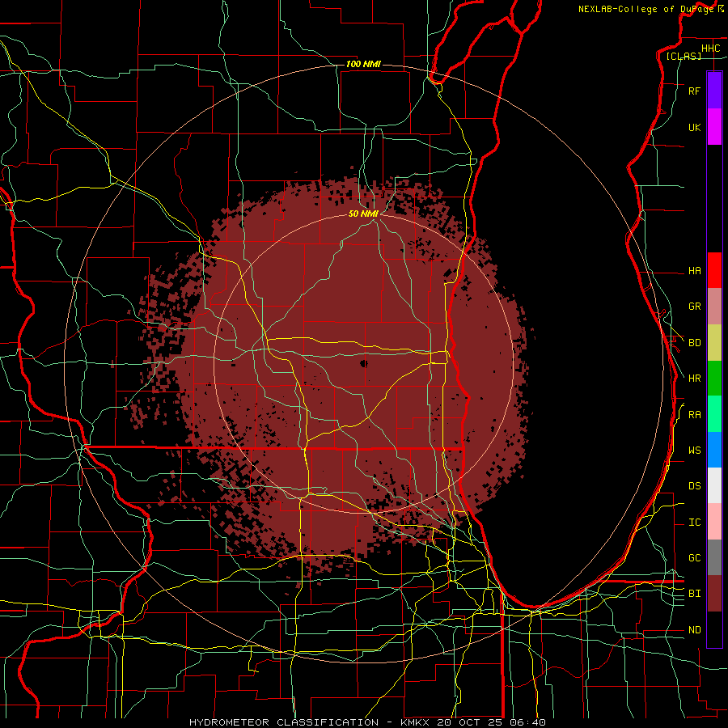Click the black radar site dot at center
This screenshot has width=728, height=728.
coord(364,363)
